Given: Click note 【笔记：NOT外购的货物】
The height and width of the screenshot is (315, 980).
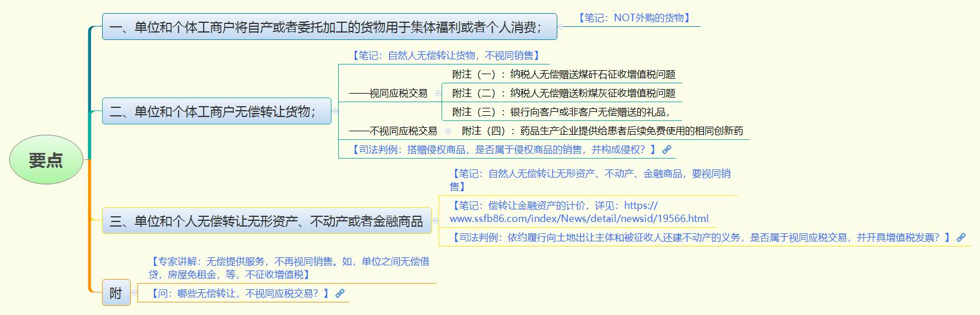Looking at the screenshot, I should click(634, 18).
